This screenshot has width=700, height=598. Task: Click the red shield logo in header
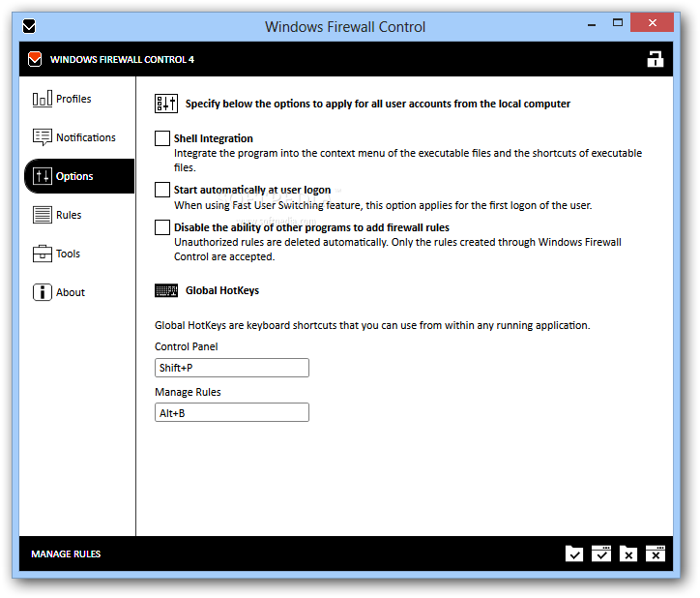click(x=35, y=59)
